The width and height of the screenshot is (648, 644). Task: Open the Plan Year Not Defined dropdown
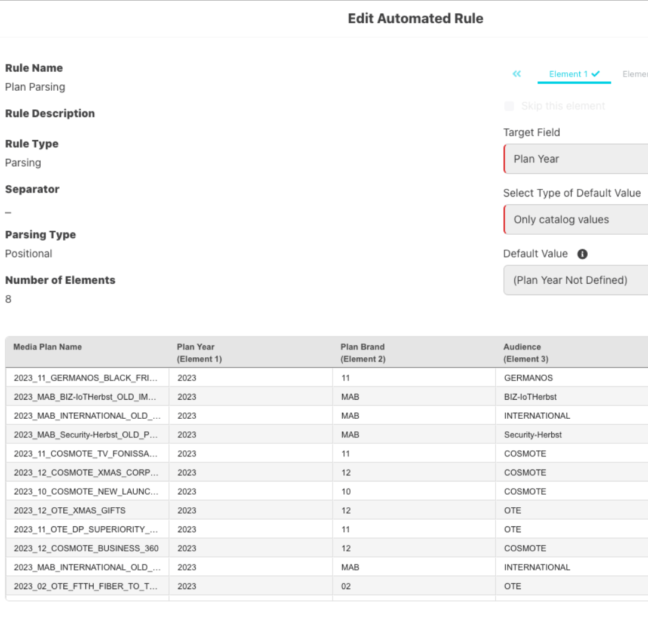pos(576,280)
